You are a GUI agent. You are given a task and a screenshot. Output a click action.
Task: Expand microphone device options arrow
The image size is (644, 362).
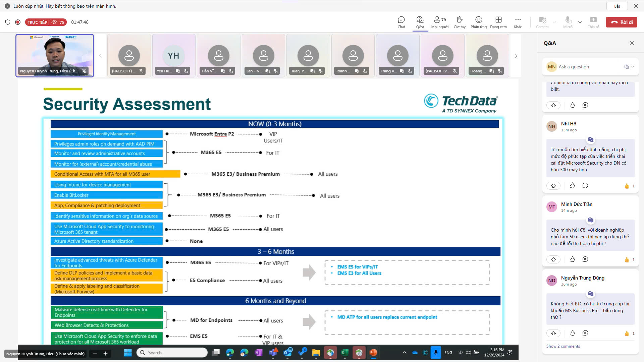click(x=580, y=22)
